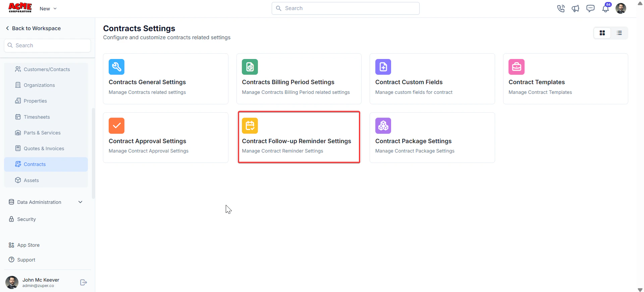Click the Follow-up Reminder yellow calendar icon
The width and height of the screenshot is (644, 292).
pyautogui.click(x=250, y=126)
